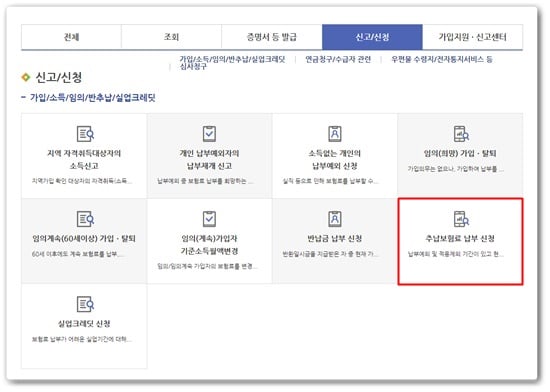This screenshot has height=392, width=550.
Task: Follow the 우편물 수령지/전자통지서비스 등 link
Action: (442, 59)
